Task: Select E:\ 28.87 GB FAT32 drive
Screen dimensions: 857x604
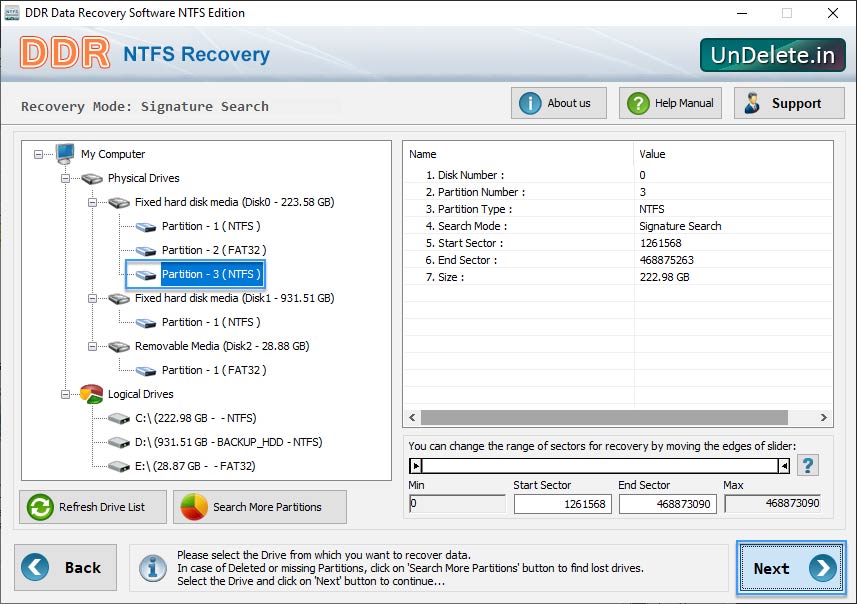Action: tap(195, 467)
